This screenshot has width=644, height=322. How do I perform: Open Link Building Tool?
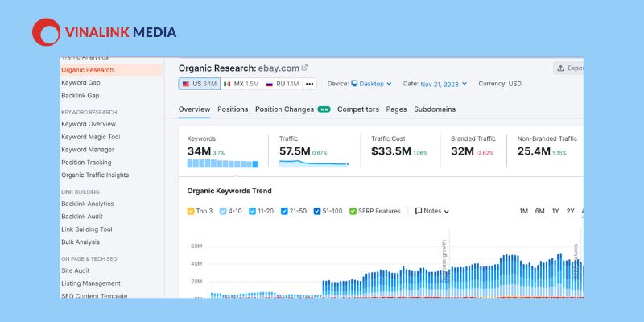point(87,229)
